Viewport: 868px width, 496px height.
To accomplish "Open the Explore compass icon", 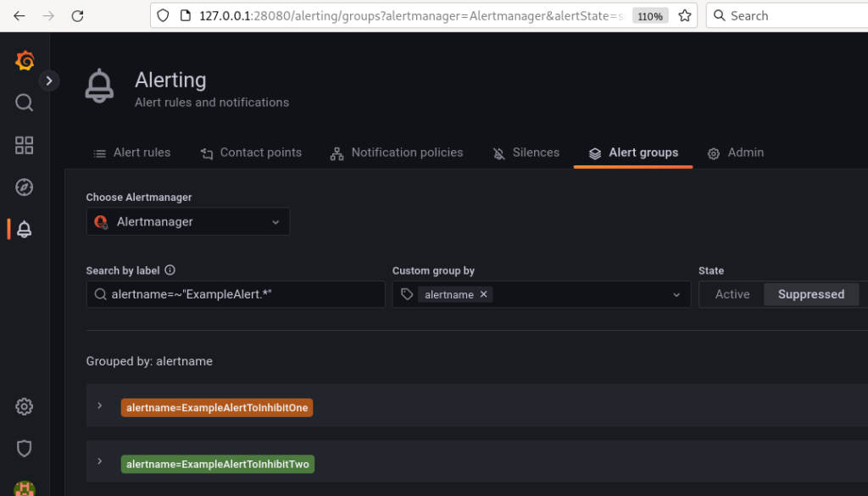I will (x=25, y=187).
